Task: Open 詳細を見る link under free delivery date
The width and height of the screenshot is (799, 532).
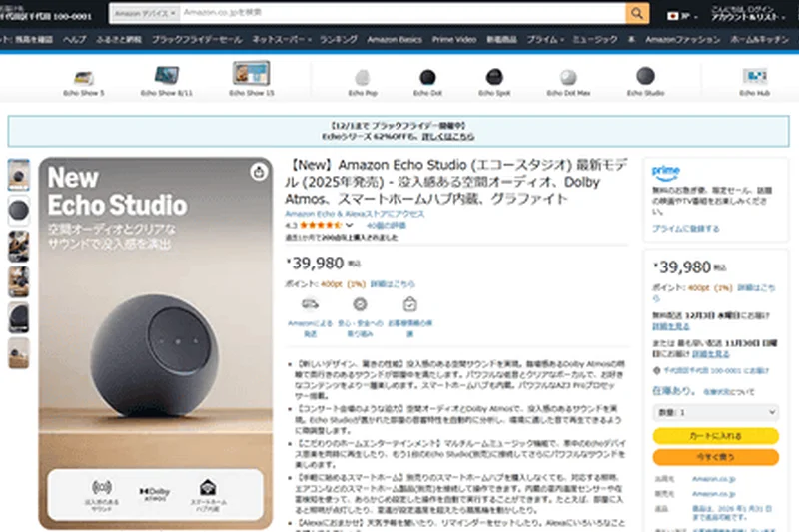Action: [671, 326]
